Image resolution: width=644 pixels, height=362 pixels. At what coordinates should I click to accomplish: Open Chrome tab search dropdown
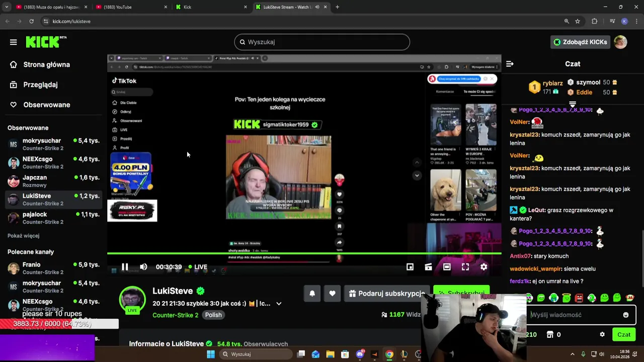pos(7,7)
